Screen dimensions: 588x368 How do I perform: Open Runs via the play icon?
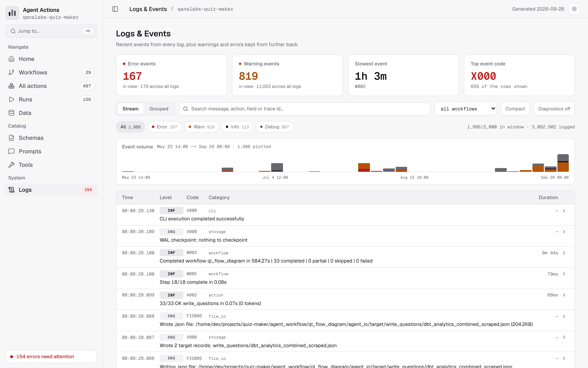pyautogui.click(x=11, y=99)
